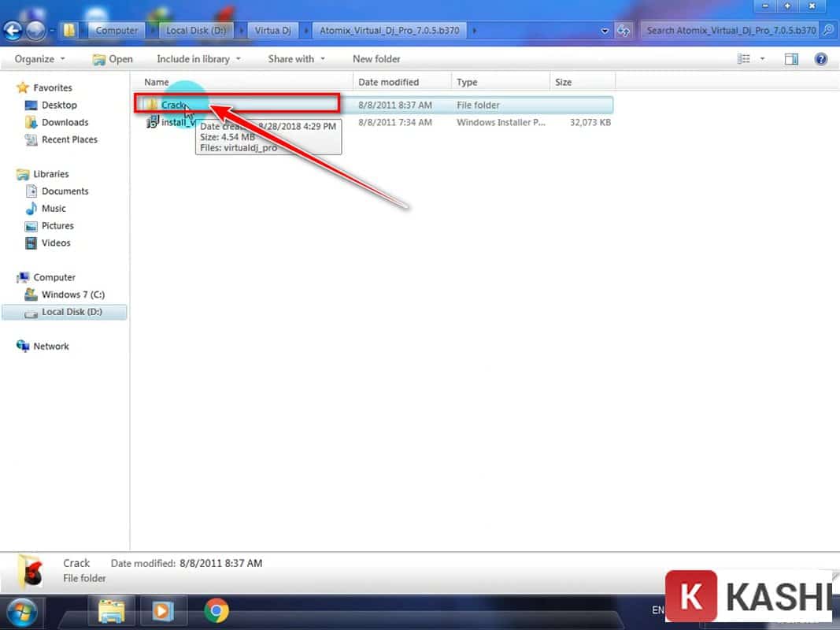Image resolution: width=840 pixels, height=630 pixels.
Task: Click the New folder button
Action: (x=376, y=59)
